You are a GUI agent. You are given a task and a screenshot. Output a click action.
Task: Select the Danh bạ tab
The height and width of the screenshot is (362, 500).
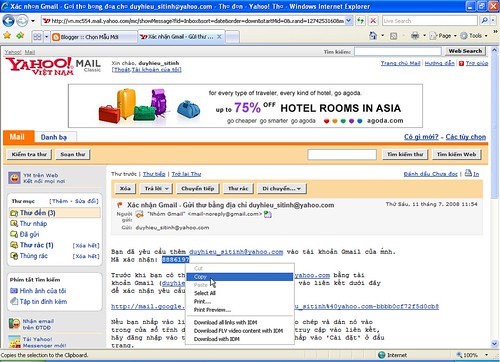click(54, 137)
